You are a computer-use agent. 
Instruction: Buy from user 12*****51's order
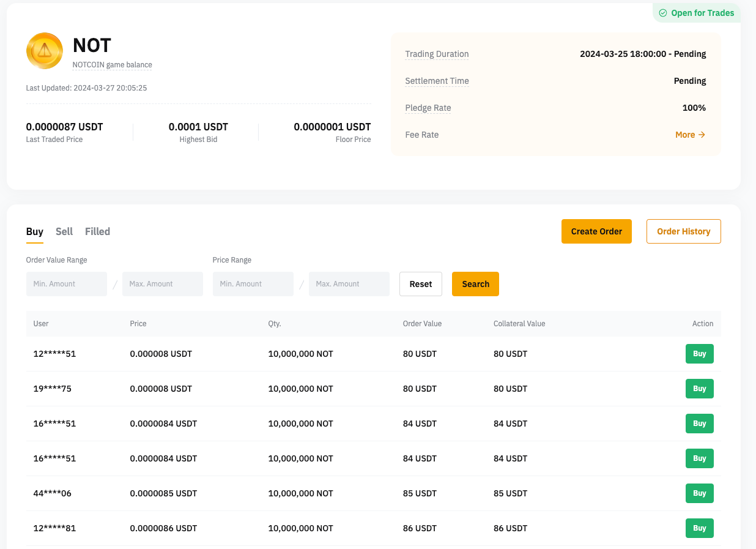[x=699, y=353]
